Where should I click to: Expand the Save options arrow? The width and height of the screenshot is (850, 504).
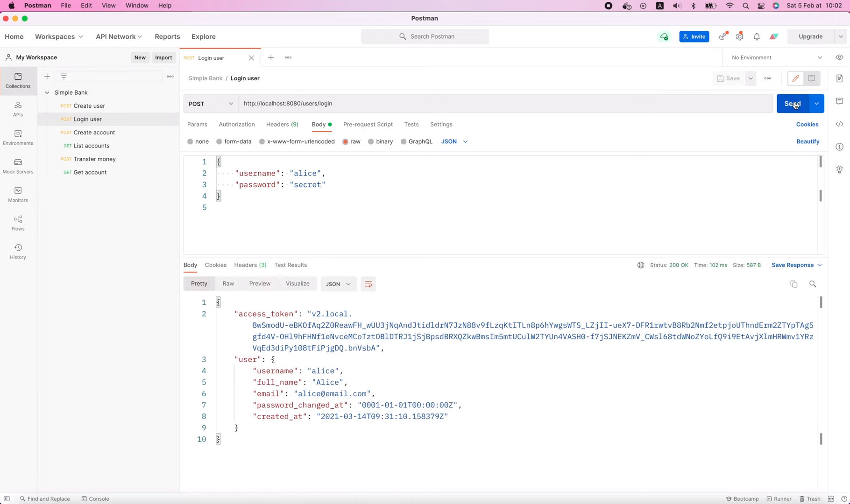(751, 78)
